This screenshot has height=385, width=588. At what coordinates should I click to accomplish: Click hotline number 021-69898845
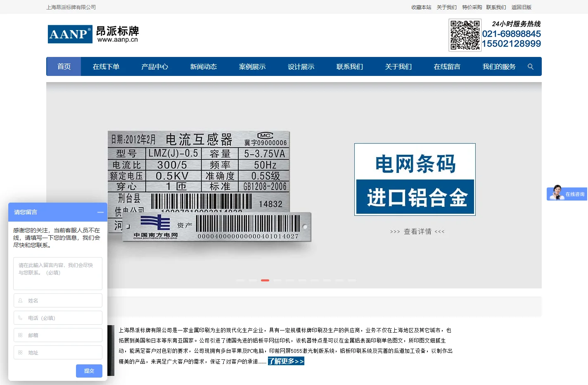[512, 34]
